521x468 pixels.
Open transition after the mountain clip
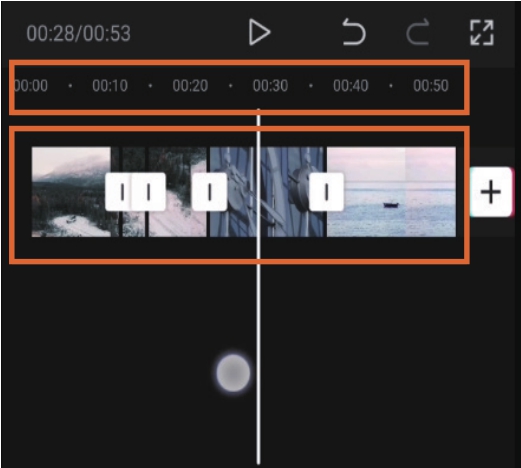(118, 192)
